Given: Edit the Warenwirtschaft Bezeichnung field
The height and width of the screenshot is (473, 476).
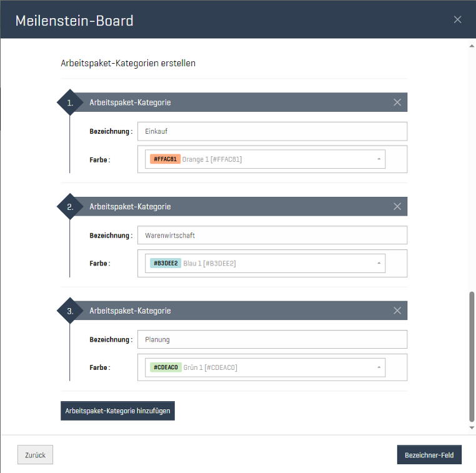Looking at the screenshot, I should click(x=272, y=236).
